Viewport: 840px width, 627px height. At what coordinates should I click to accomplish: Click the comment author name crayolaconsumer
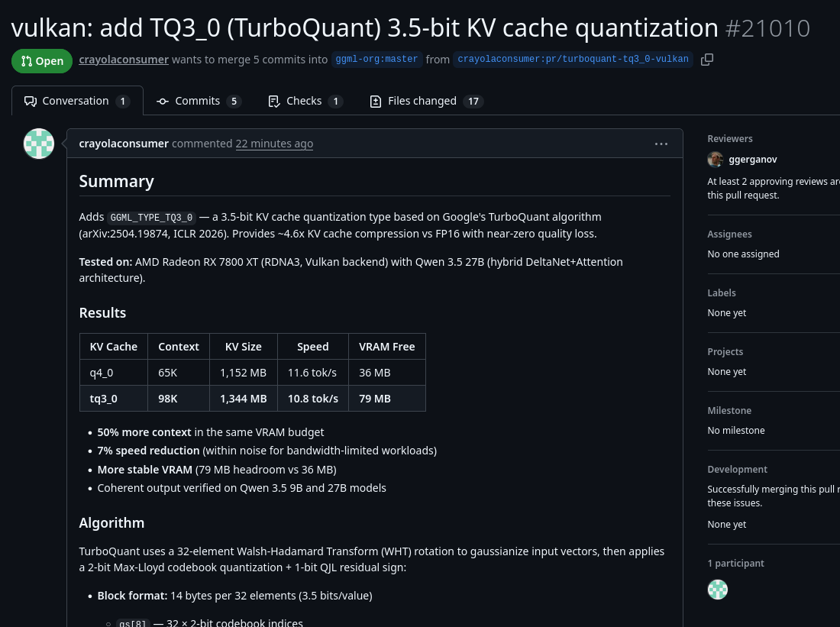124,144
